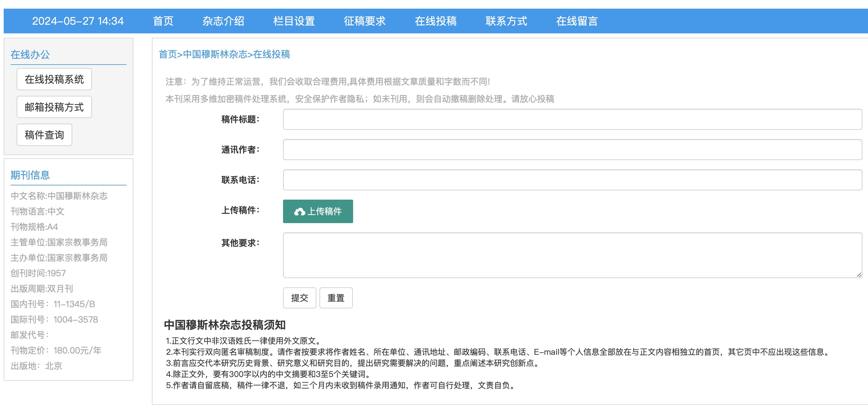Focus the 稿件标题 input field

point(573,119)
